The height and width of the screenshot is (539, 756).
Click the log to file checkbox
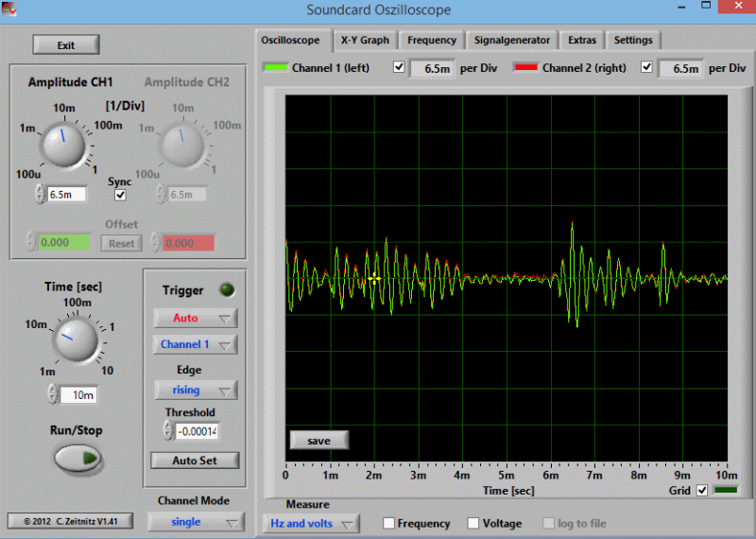tap(548, 523)
